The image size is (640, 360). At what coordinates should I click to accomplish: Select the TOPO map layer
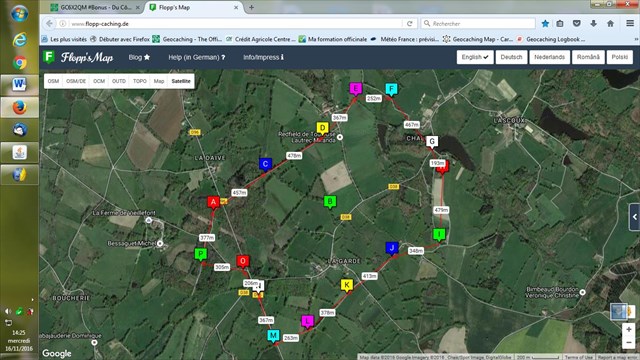(x=140, y=81)
